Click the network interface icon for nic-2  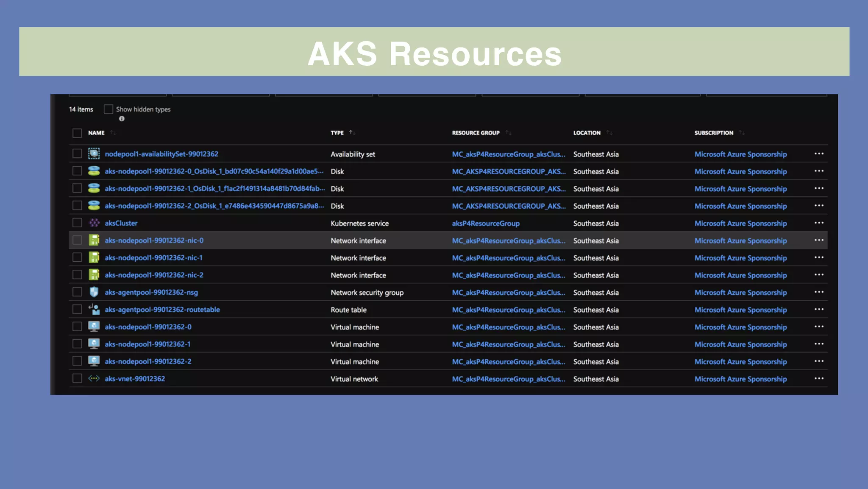click(x=94, y=275)
